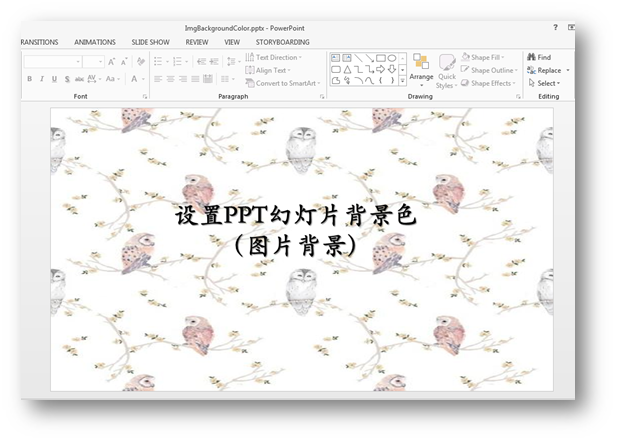Open font size combo box
The height and width of the screenshot is (442, 617).
93,62
